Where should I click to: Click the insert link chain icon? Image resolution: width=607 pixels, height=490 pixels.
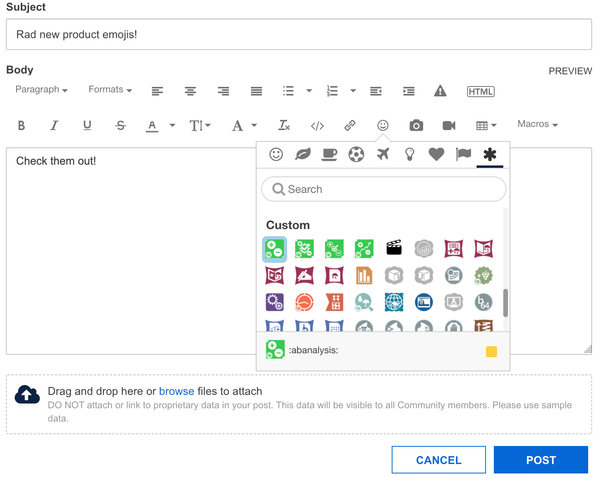pyautogui.click(x=350, y=125)
